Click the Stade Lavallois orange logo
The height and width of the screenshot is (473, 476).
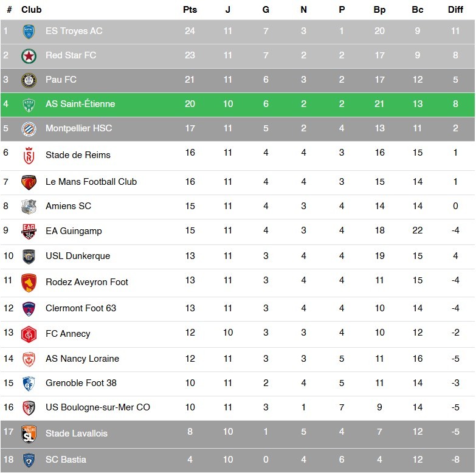[29, 433]
